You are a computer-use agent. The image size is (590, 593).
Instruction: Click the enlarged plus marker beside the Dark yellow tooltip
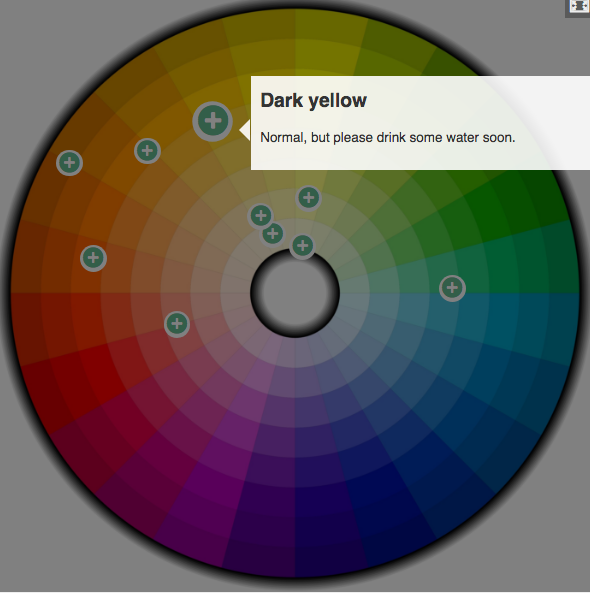pyautogui.click(x=213, y=121)
